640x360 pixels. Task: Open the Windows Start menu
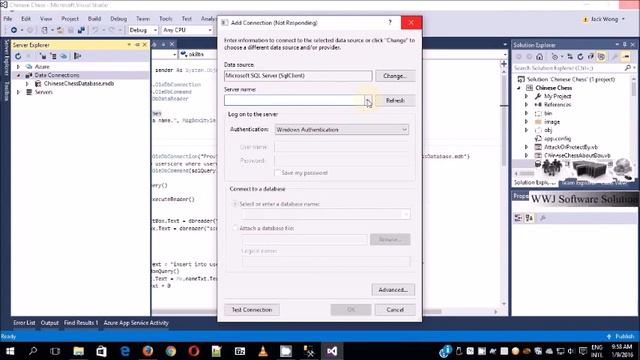[x=10, y=351]
